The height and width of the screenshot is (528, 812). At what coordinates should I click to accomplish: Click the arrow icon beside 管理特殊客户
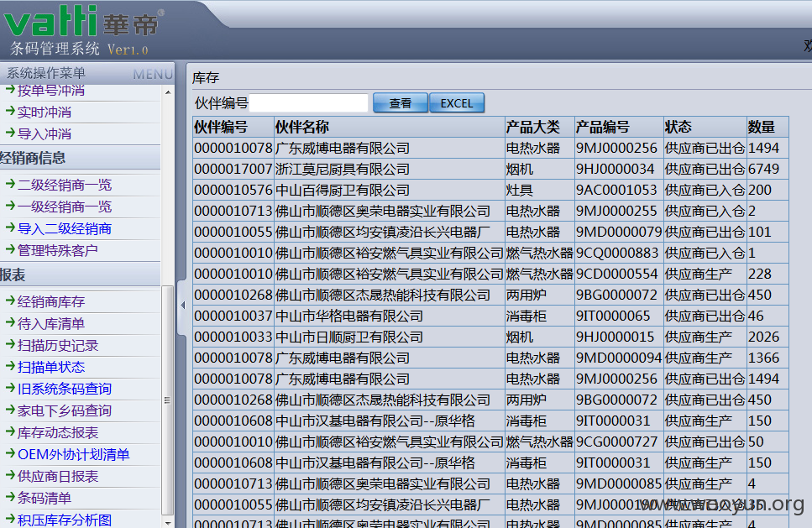[10, 249]
